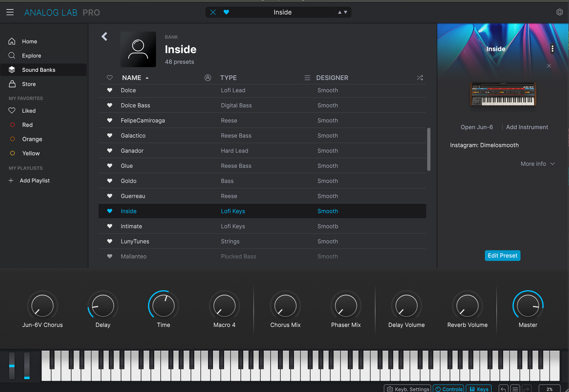Sort presets by NAME column header
569x392 pixels.
click(132, 78)
